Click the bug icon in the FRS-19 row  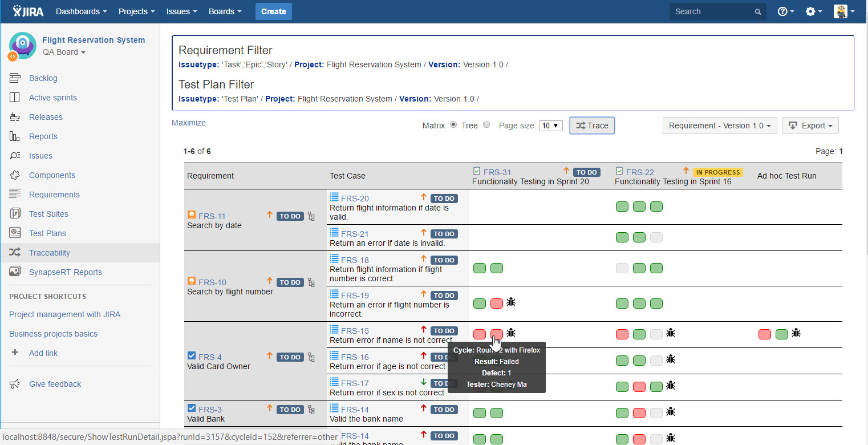point(511,302)
